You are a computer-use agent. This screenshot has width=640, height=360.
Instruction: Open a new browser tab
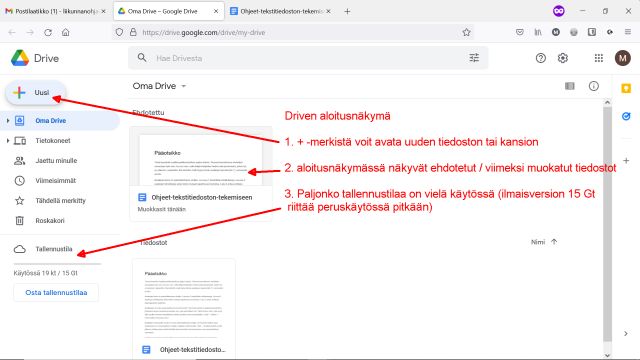tap(347, 11)
